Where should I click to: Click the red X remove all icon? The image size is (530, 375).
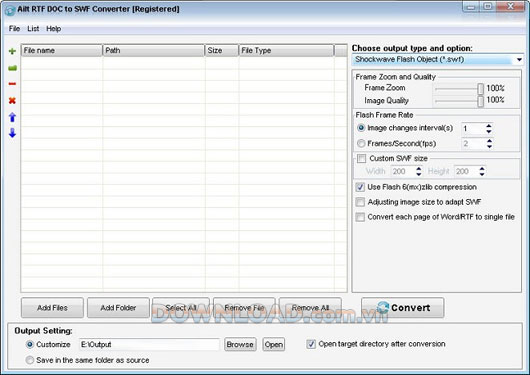coord(12,100)
